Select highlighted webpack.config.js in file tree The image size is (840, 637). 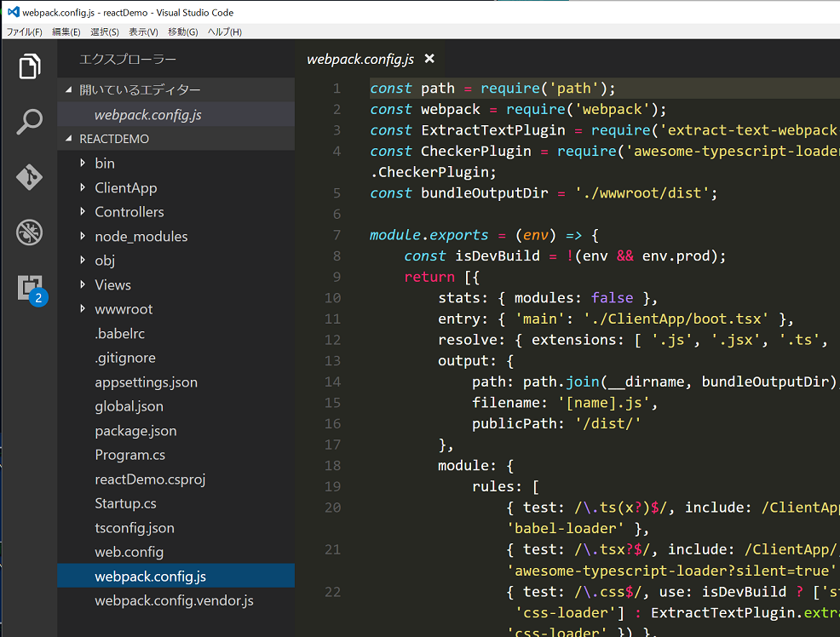pos(176,576)
